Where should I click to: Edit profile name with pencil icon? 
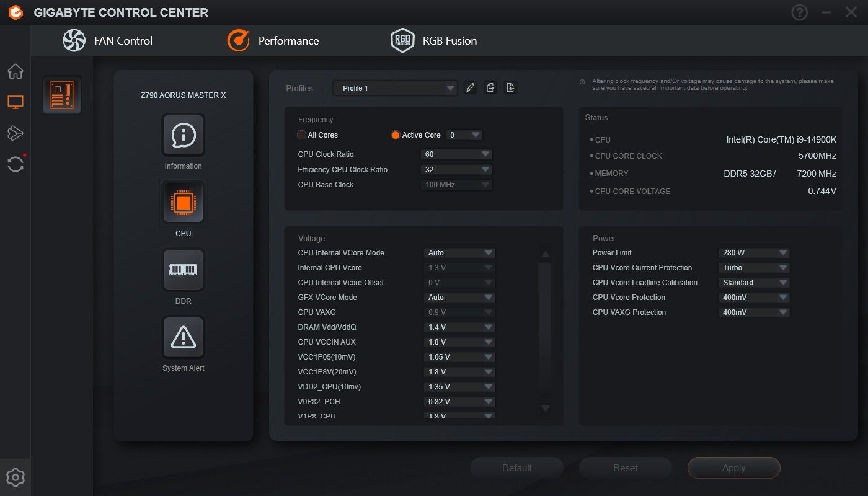[x=471, y=88]
